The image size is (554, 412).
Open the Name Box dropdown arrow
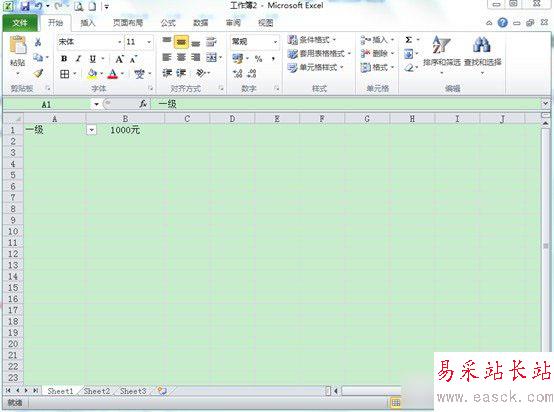96,104
